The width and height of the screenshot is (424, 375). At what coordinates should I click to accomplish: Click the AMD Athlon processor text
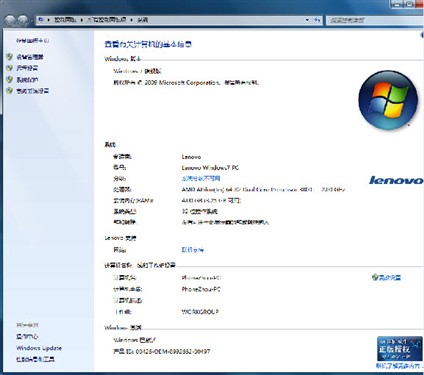coord(263,189)
